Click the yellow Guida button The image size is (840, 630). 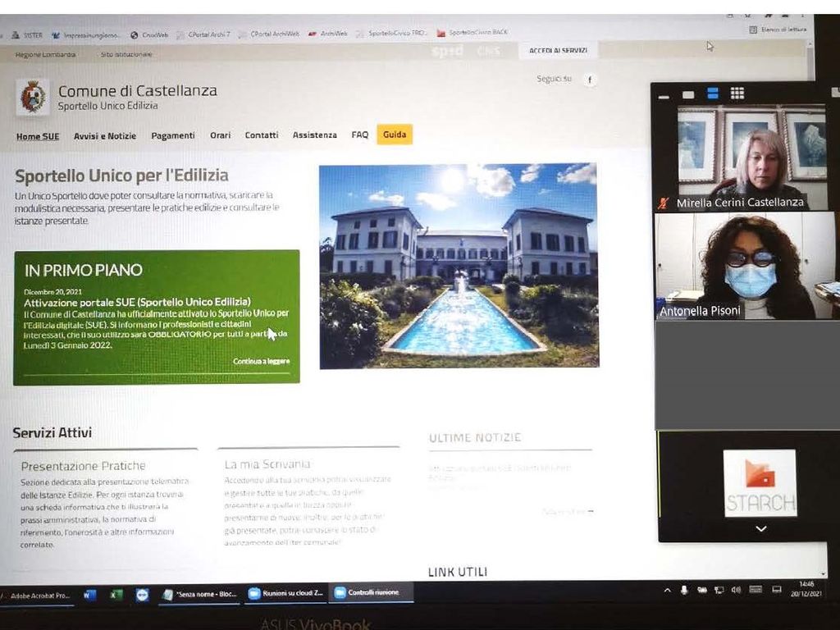coord(395,135)
